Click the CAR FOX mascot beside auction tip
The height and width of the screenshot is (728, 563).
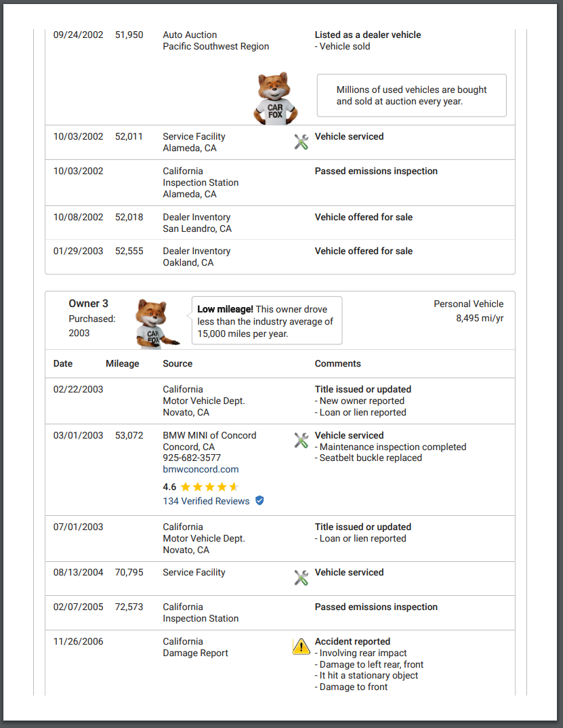click(x=274, y=99)
